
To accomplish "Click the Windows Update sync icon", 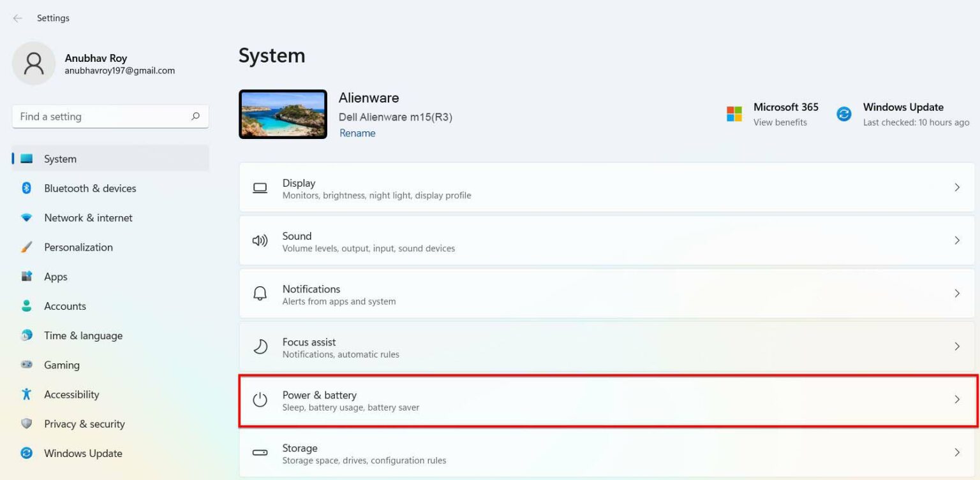I will pos(843,115).
